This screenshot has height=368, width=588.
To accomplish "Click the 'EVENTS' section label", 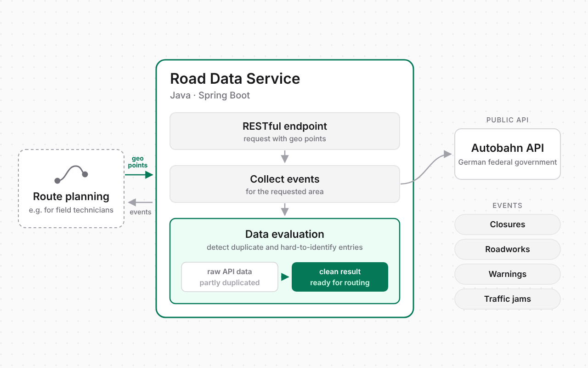I will [x=508, y=206].
